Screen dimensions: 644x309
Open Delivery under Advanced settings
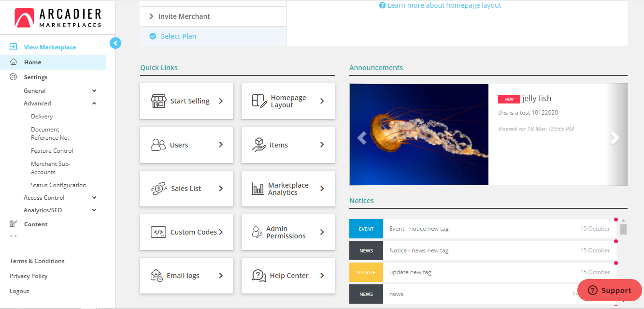[x=42, y=116]
